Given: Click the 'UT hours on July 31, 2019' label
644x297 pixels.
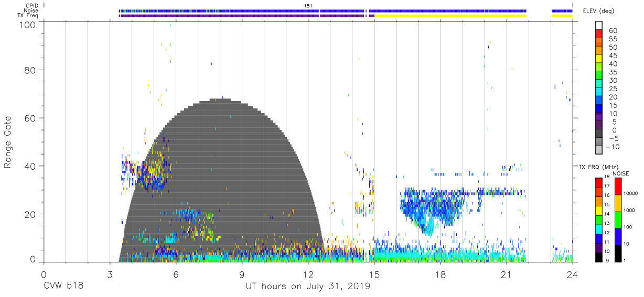Looking at the screenshot, I should pyautogui.click(x=308, y=287).
